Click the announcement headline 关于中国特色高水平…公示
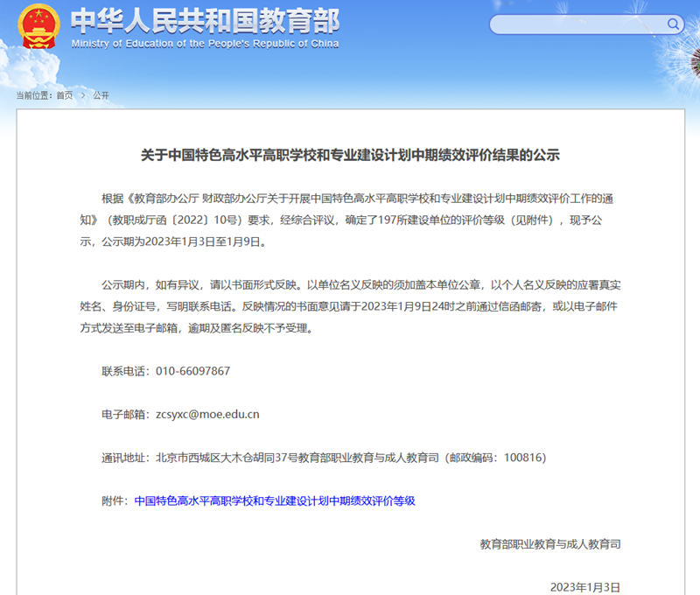This screenshot has height=595, width=700. coord(350,156)
